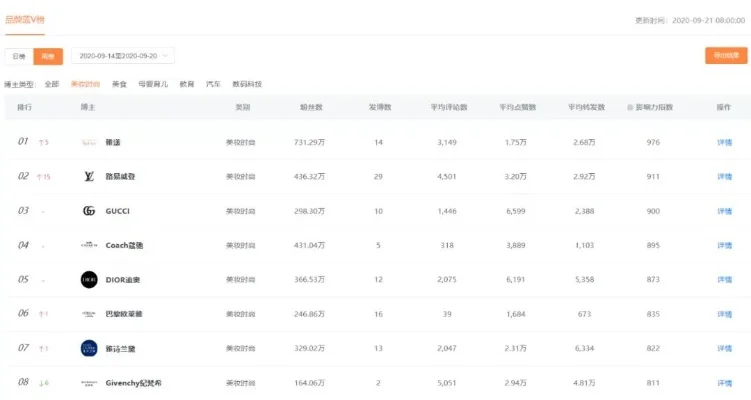The image size is (751, 400).
Task: Open the 品牌蓝V榜 tab
Action: point(25,20)
